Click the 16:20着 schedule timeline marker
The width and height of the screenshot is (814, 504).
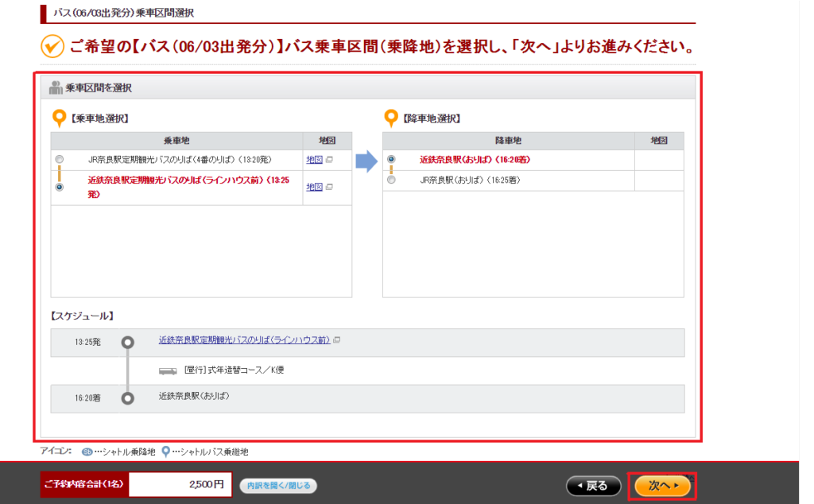128,398
